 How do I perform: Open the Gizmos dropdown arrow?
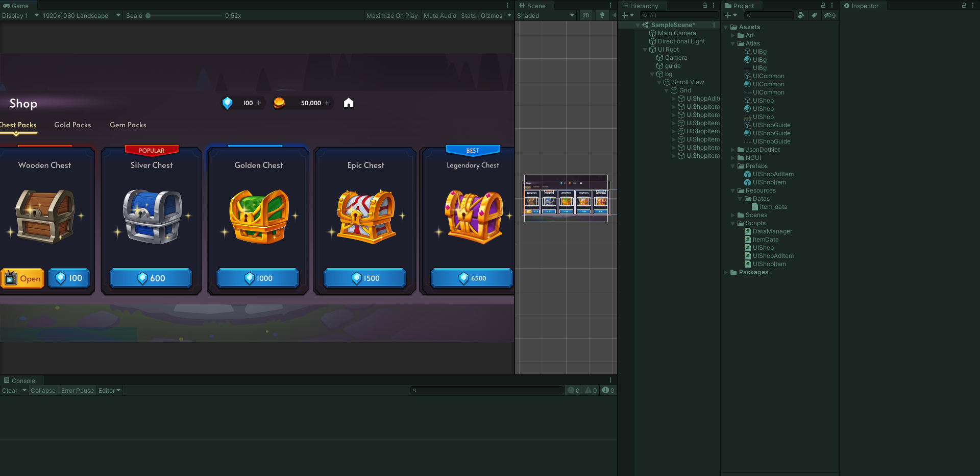[509, 15]
